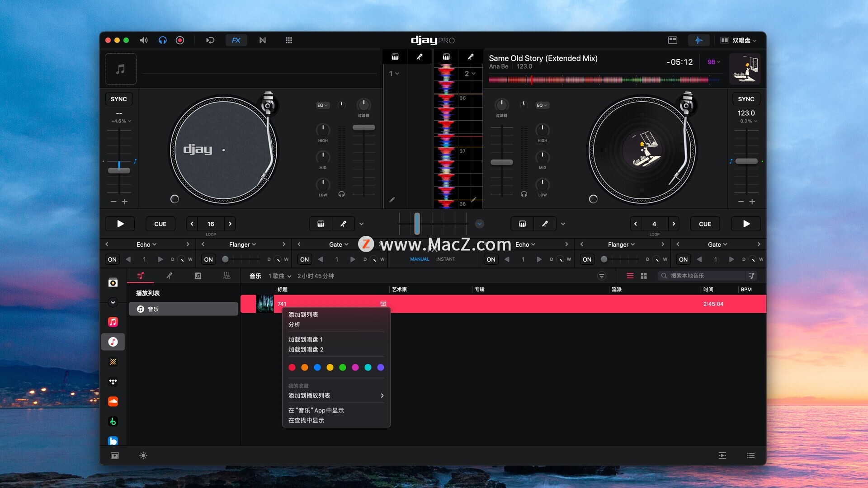Screen dimensions: 868x488
Task: Toggle brightness icon in bottom bar
Action: pyautogui.click(x=143, y=455)
